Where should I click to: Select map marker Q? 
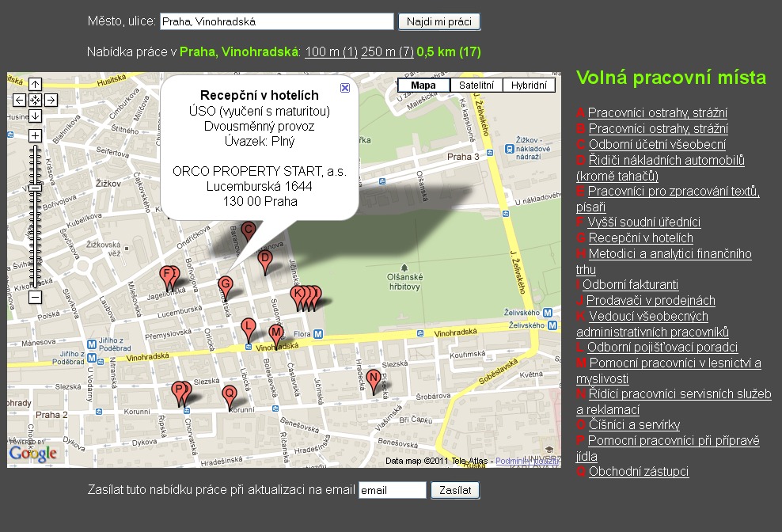point(230,395)
